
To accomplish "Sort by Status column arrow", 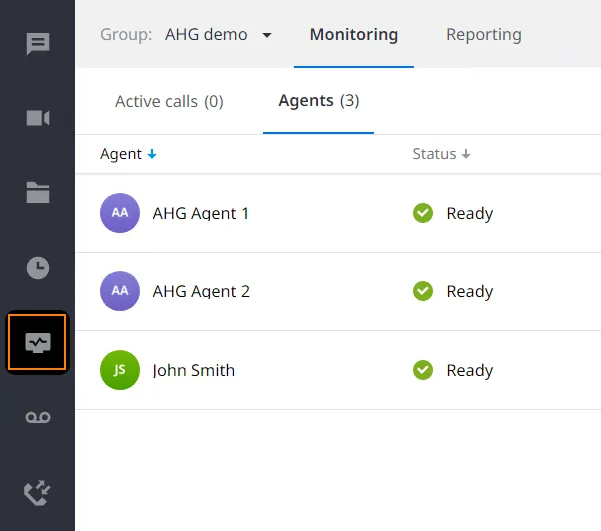I will [466, 154].
